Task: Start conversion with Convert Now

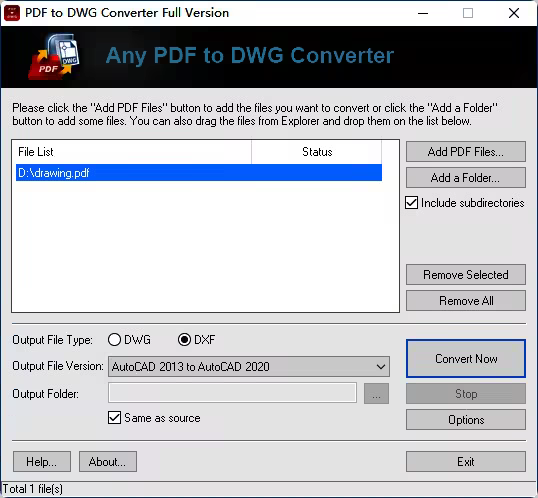Action: (466, 359)
